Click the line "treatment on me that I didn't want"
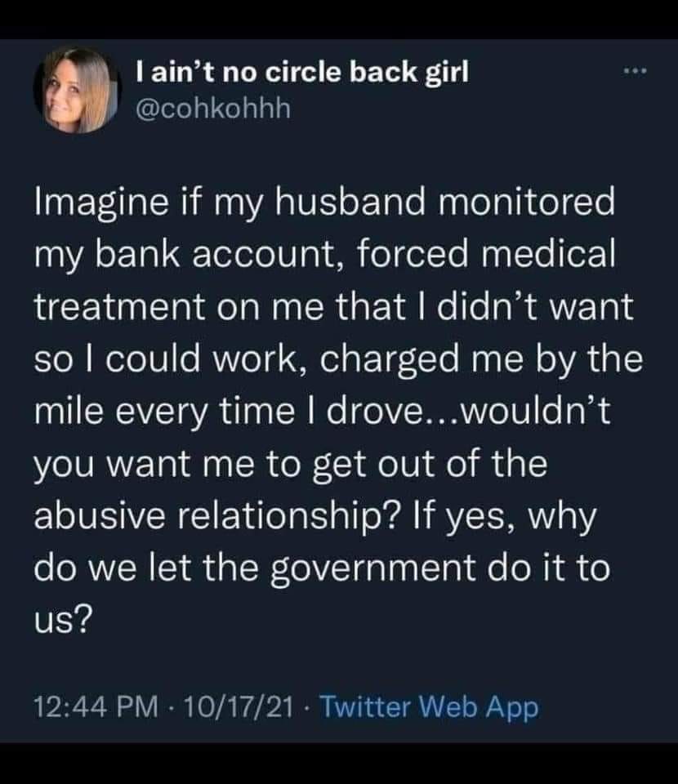678x784 pixels. [334, 306]
